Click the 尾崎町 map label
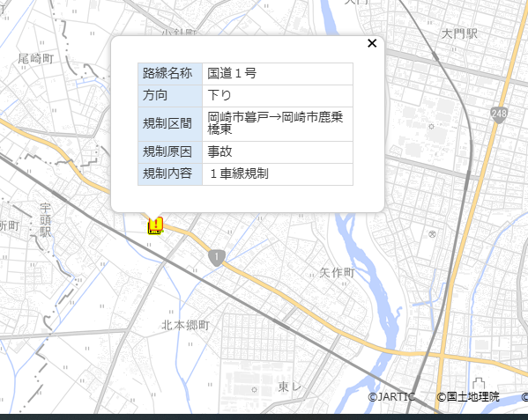528x420 pixels. pyautogui.click(x=36, y=58)
